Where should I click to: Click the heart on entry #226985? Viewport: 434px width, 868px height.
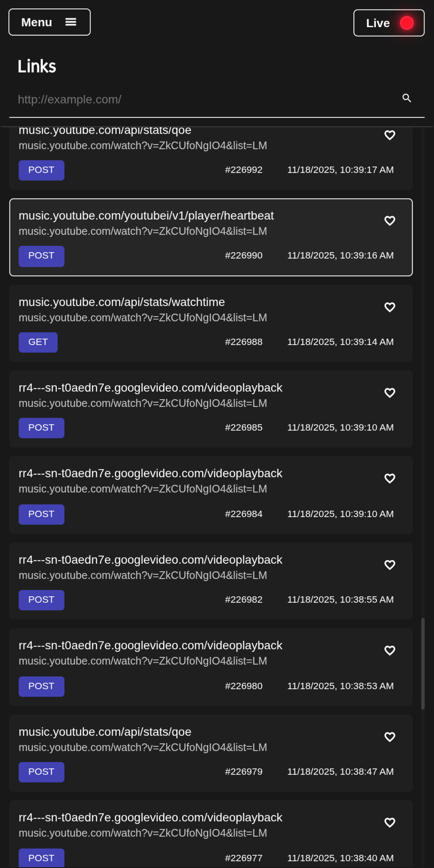click(389, 393)
